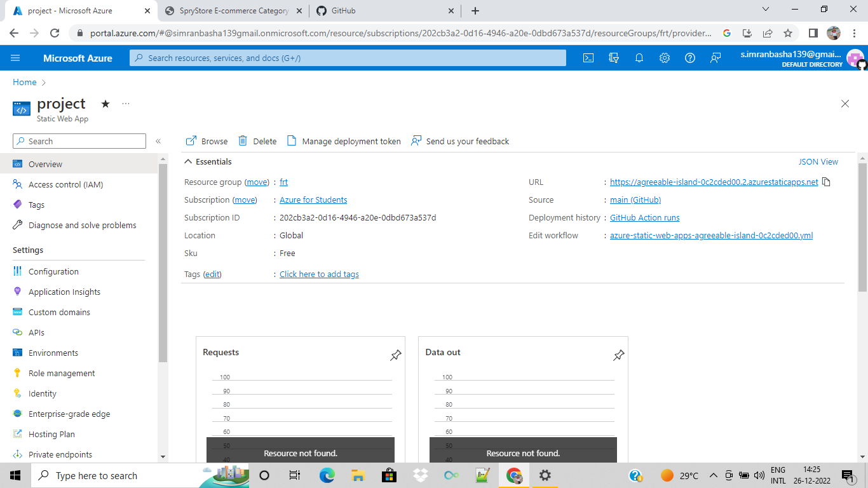868x488 pixels.
Task: Send feedback via the smiley icon
Action: (715, 57)
